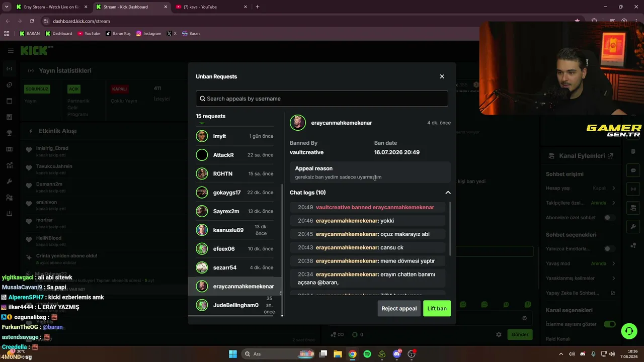Open gokaygs17's unban request

tap(234, 193)
